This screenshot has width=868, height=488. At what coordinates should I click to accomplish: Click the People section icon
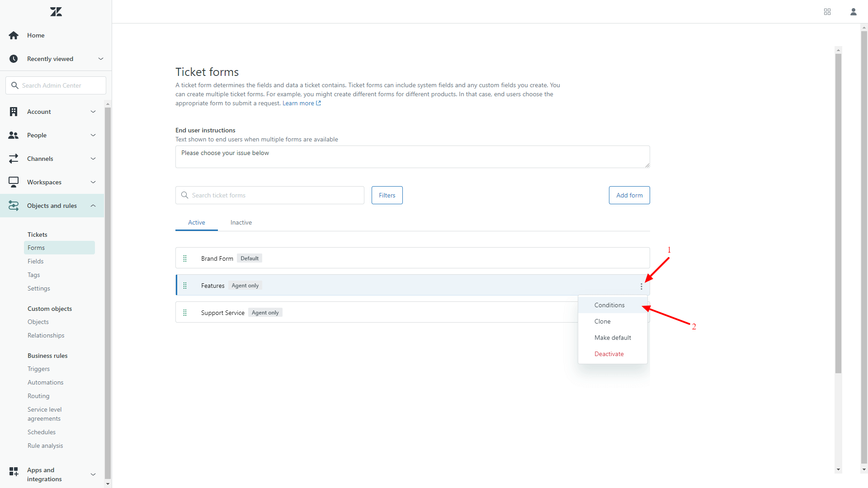pyautogui.click(x=14, y=135)
